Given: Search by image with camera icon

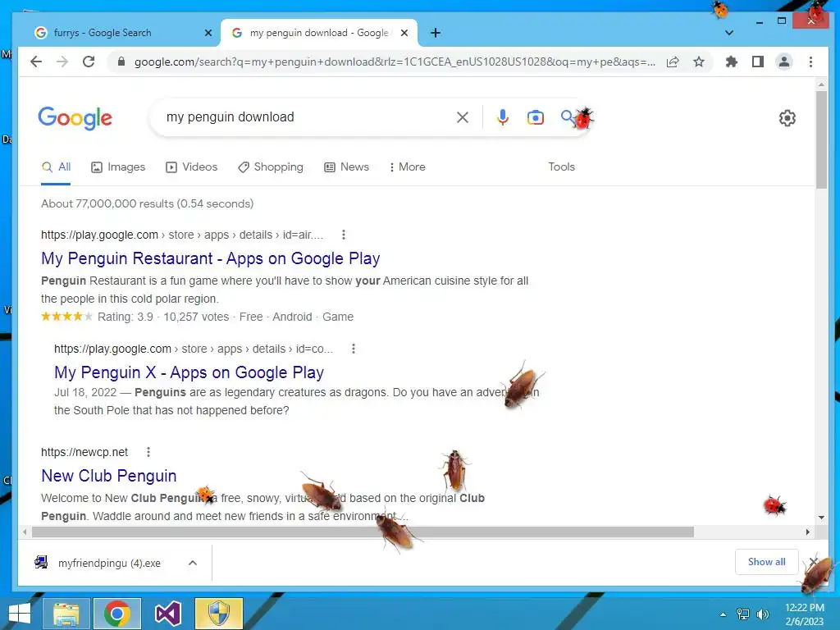Looking at the screenshot, I should [535, 117].
